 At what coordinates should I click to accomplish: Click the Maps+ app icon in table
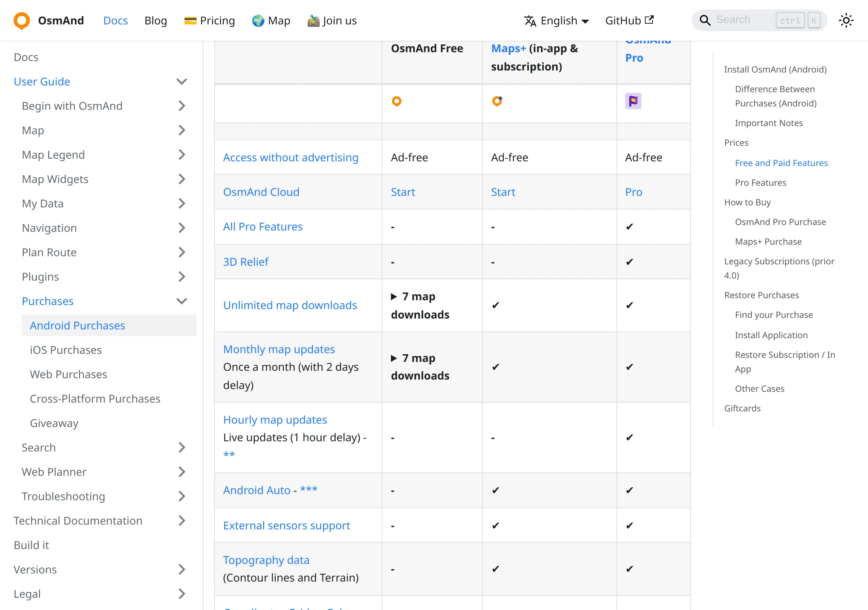[x=497, y=101]
